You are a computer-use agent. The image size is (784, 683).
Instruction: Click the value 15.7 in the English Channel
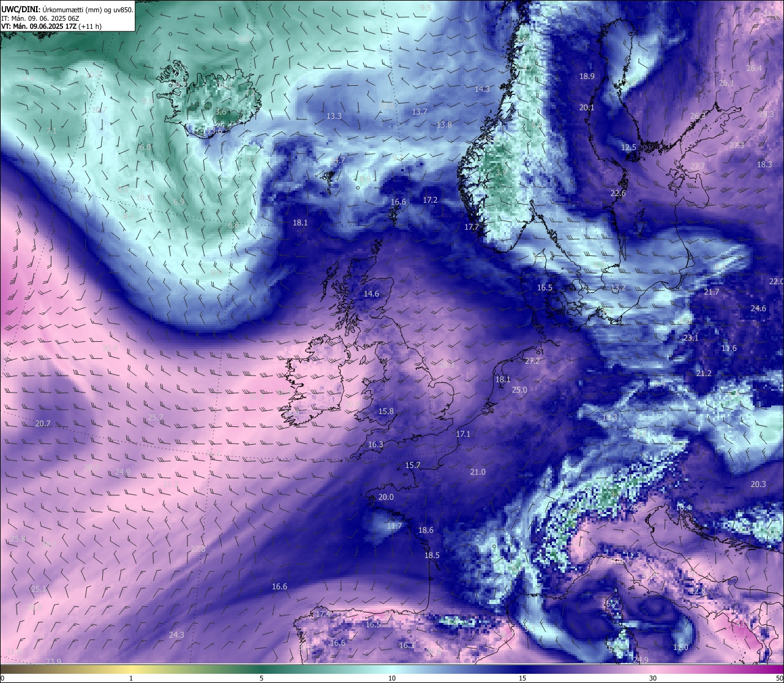[x=413, y=466]
